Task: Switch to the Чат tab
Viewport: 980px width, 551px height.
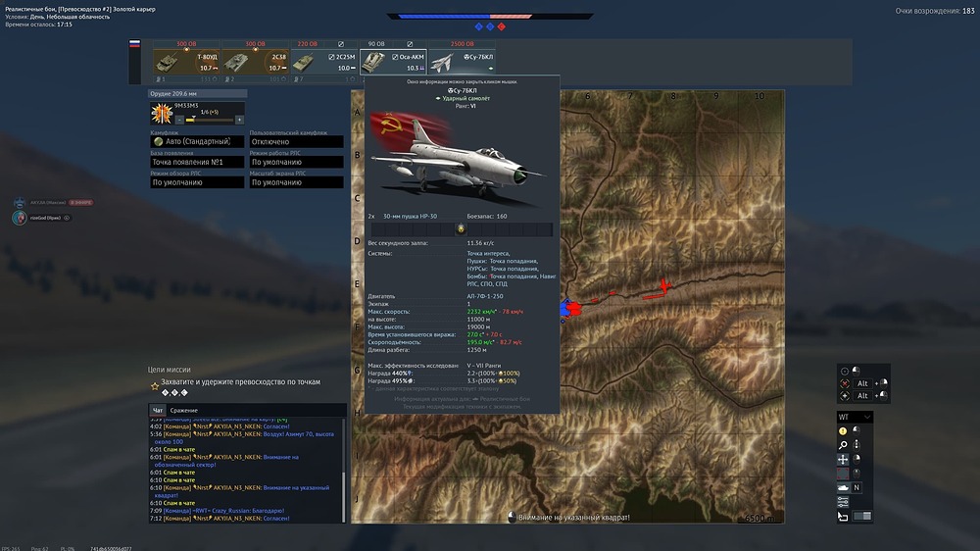Action: [x=158, y=410]
